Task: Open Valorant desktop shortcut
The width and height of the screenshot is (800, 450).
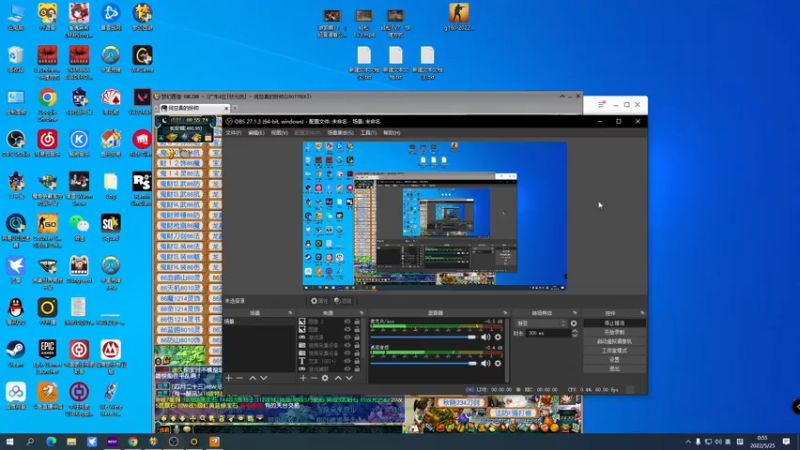Action: point(141,101)
